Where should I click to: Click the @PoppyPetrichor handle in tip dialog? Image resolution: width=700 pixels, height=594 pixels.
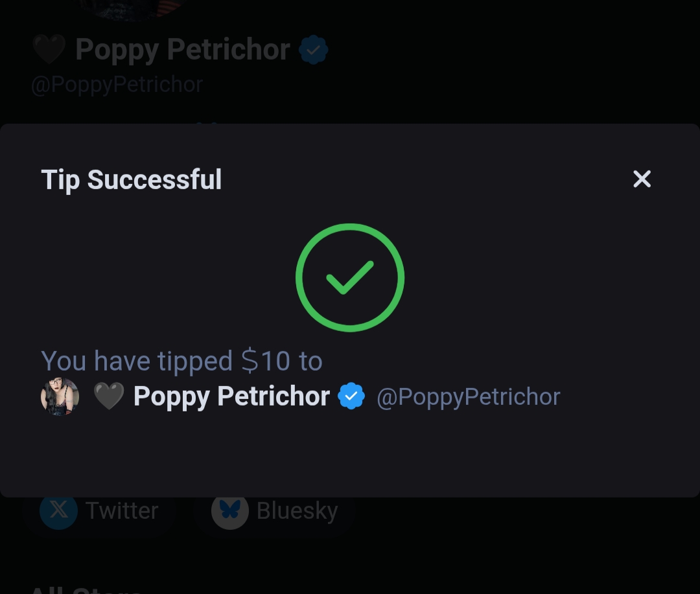pyautogui.click(x=468, y=396)
